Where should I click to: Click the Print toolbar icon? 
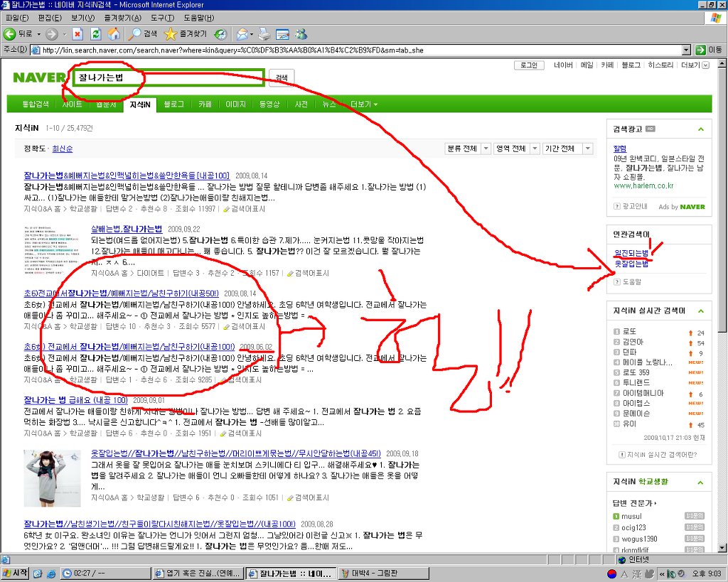pyautogui.click(x=264, y=34)
